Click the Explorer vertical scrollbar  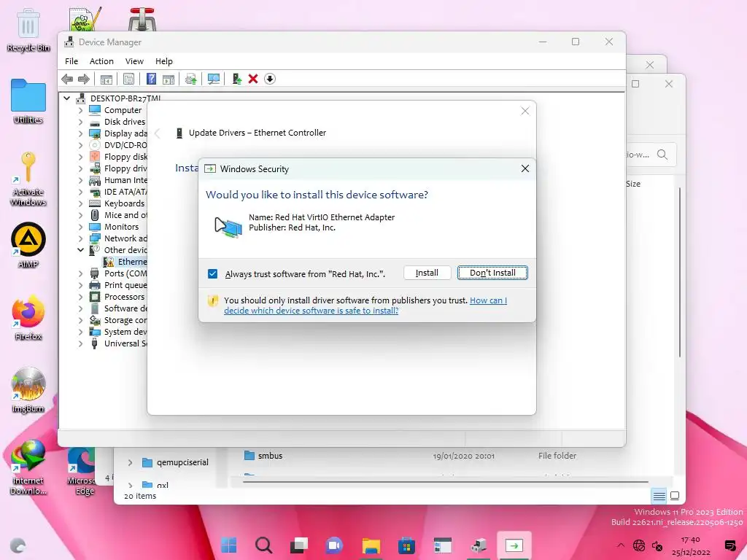coord(680,273)
